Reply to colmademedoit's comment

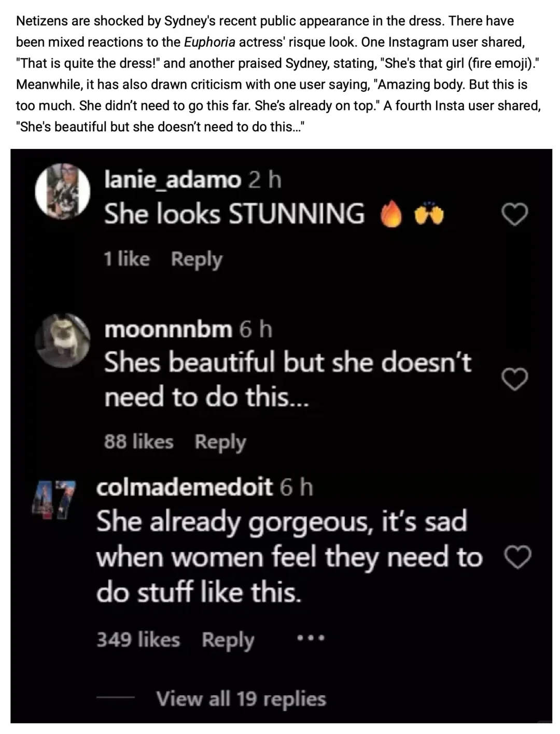228,640
